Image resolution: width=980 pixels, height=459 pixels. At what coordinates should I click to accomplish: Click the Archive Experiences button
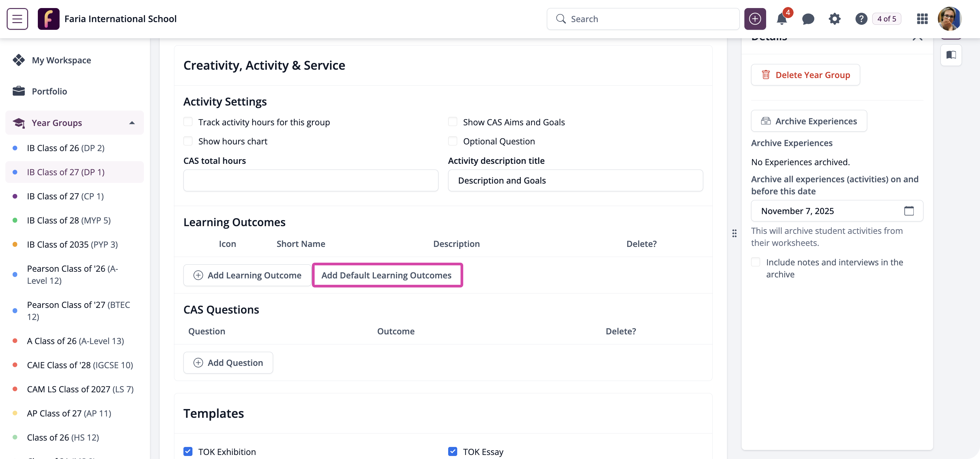pyautogui.click(x=809, y=121)
